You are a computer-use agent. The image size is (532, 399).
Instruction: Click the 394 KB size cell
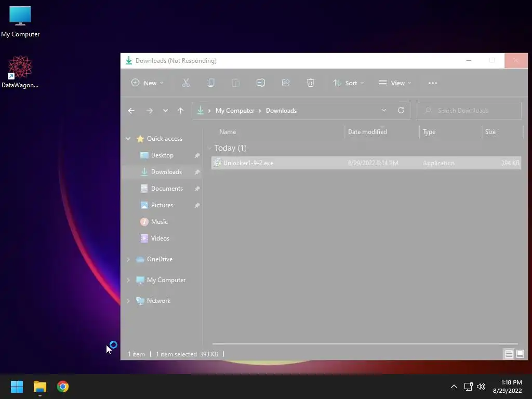(x=510, y=163)
